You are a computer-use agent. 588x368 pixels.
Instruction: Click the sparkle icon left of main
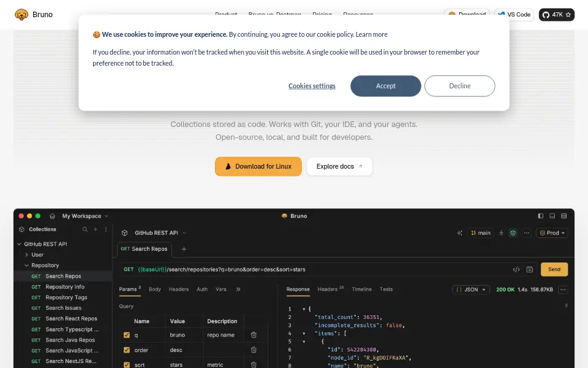coord(460,233)
